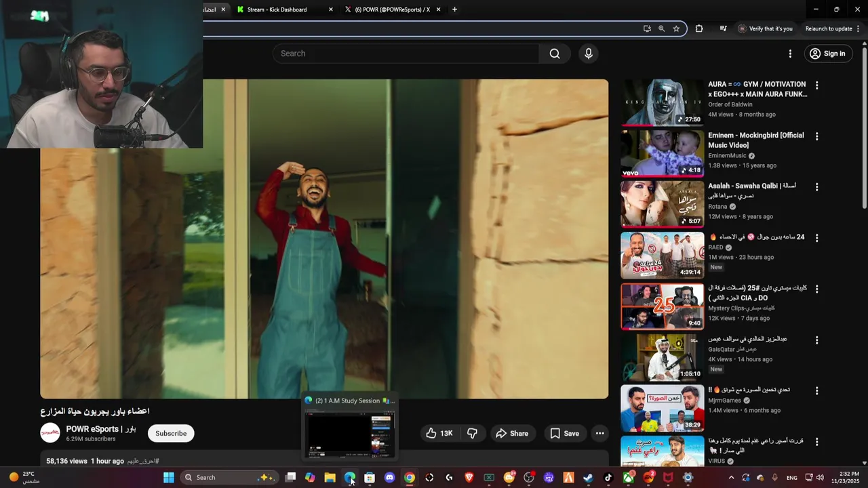
Task: Click POWR eSports channel avatar
Action: click(50, 433)
